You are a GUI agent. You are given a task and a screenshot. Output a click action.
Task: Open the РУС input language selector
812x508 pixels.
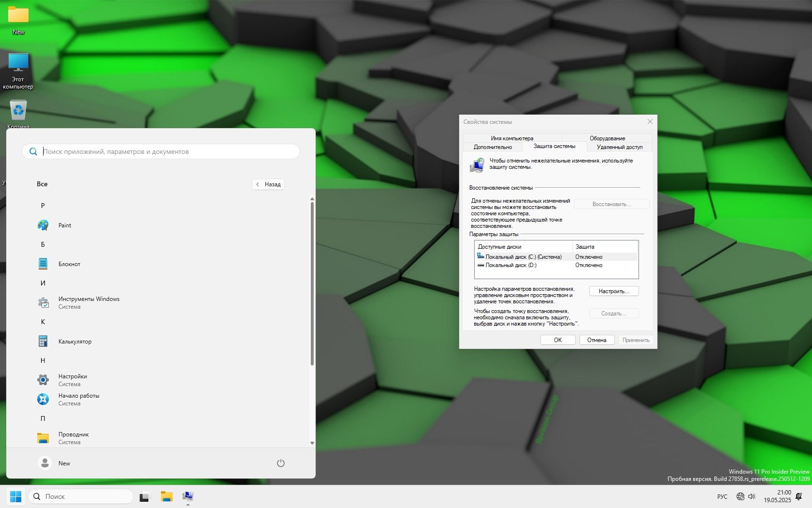(x=722, y=497)
